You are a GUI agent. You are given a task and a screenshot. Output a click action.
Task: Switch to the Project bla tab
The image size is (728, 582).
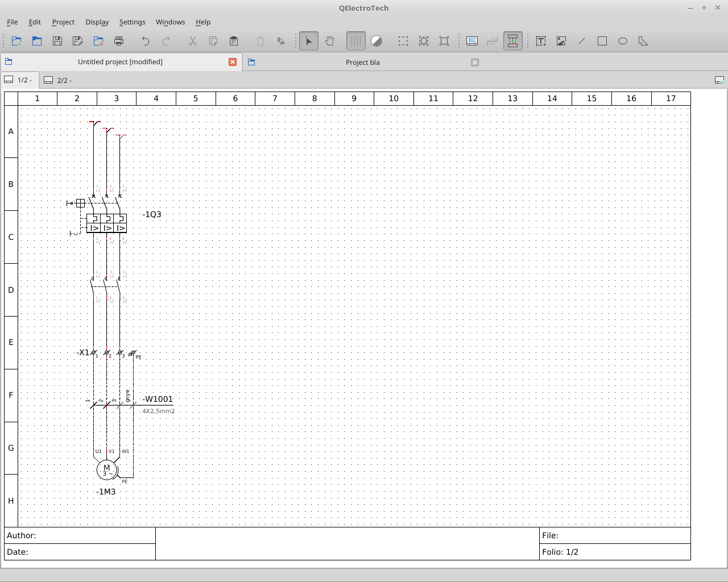click(362, 63)
